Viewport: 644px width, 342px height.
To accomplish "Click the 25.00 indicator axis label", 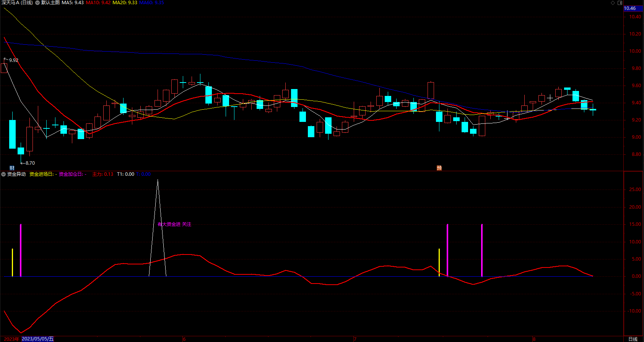I will click(x=635, y=190).
